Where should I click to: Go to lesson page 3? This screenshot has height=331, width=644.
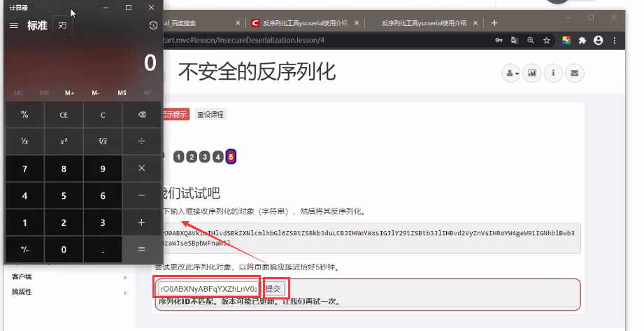(x=205, y=157)
